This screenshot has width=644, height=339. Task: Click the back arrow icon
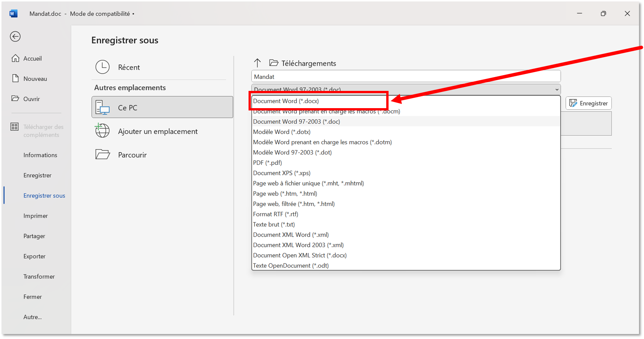point(15,36)
